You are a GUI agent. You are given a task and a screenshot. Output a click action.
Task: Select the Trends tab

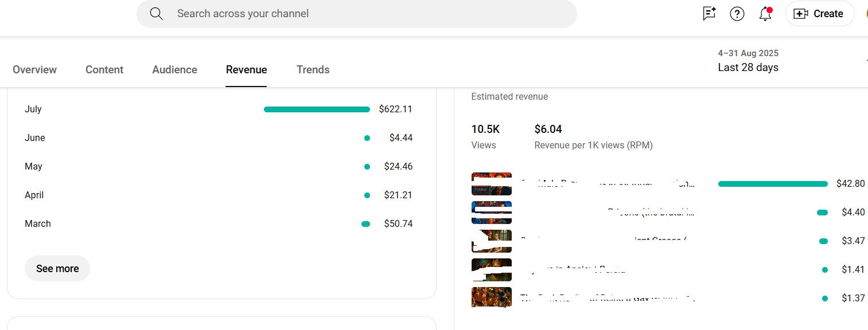click(x=313, y=70)
